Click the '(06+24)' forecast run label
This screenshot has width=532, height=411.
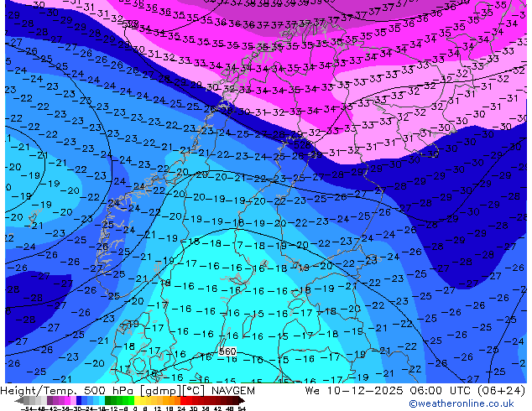(x=501, y=391)
